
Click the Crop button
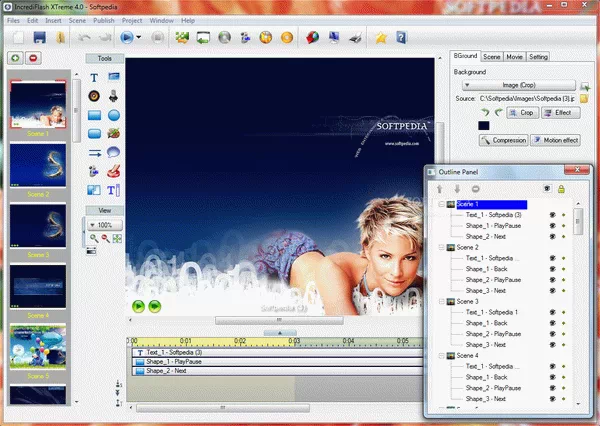pos(523,113)
